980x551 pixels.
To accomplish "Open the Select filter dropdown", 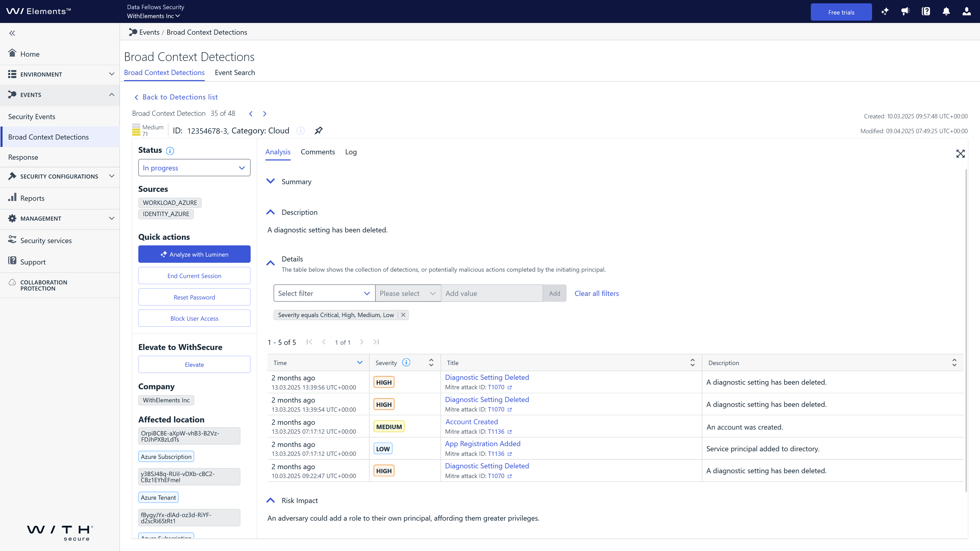I will [324, 293].
